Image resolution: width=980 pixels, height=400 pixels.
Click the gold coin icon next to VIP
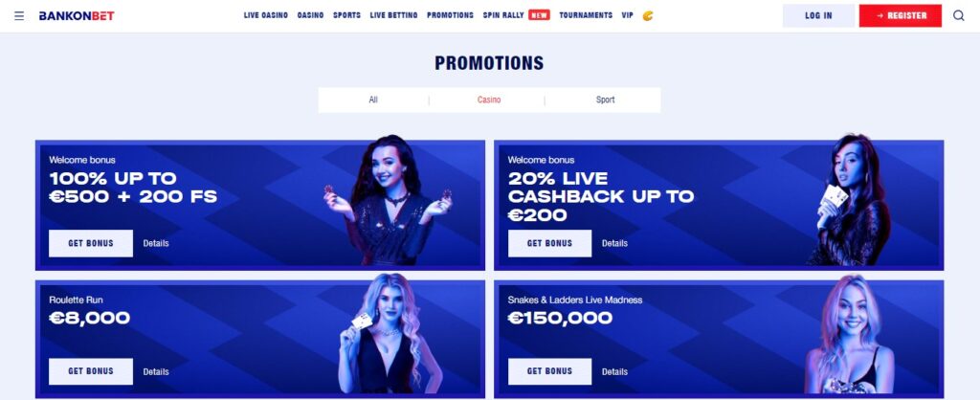click(648, 15)
